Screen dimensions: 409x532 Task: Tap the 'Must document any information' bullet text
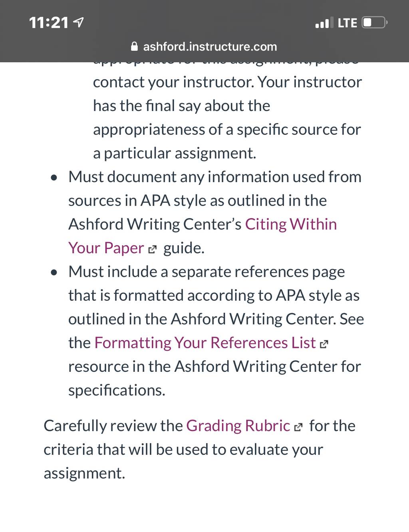[215, 212]
